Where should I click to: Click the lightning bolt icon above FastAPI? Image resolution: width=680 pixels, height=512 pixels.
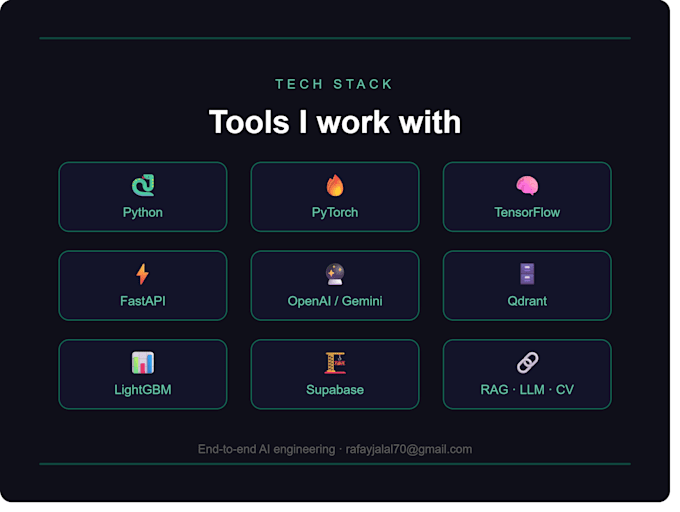143,274
